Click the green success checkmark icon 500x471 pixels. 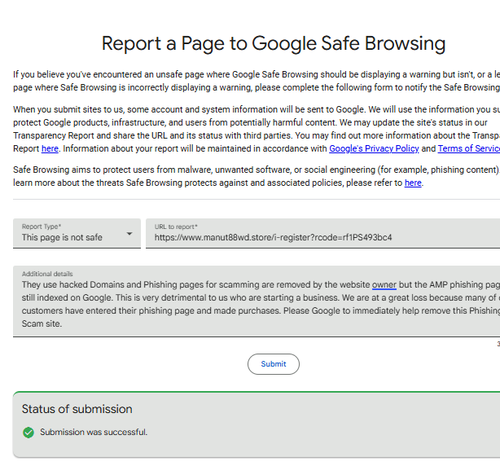[x=28, y=432]
